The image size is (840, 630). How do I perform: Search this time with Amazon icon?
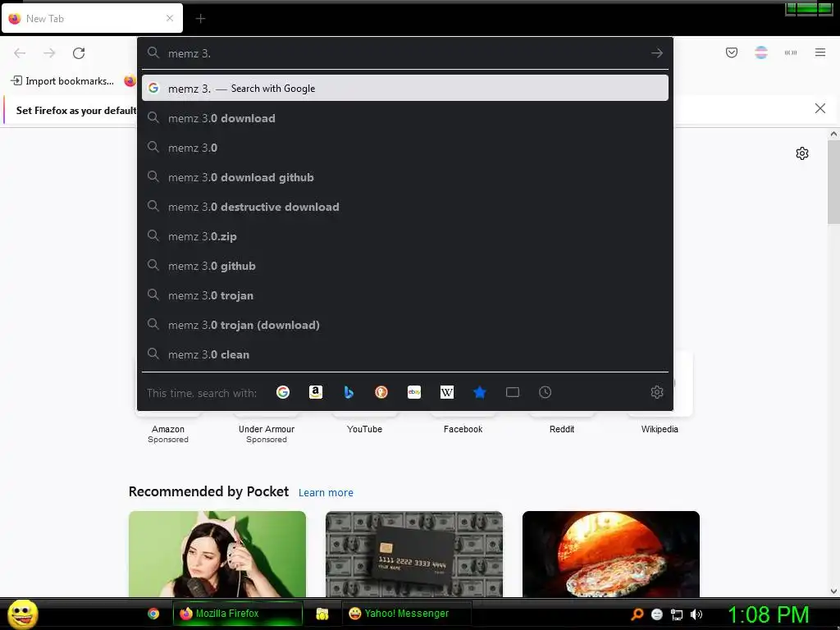pyautogui.click(x=316, y=392)
